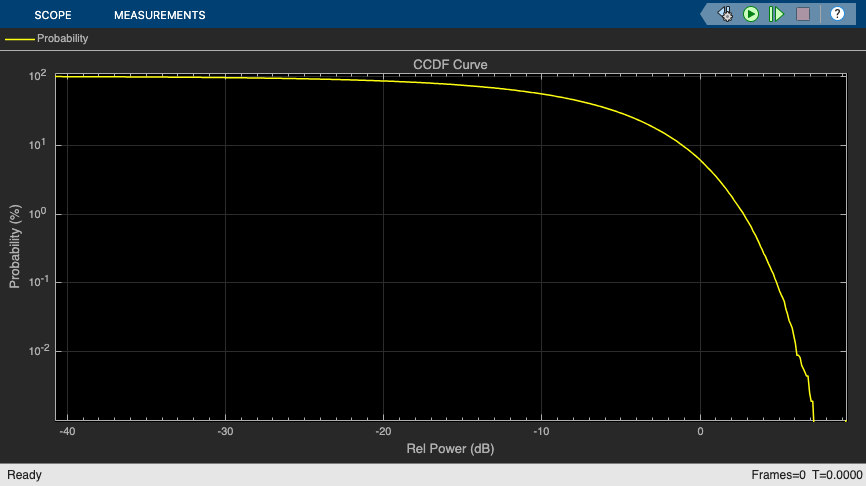Click the yellow legend line sample
Image resolution: width=866 pixels, height=486 pixels.
pos(20,39)
